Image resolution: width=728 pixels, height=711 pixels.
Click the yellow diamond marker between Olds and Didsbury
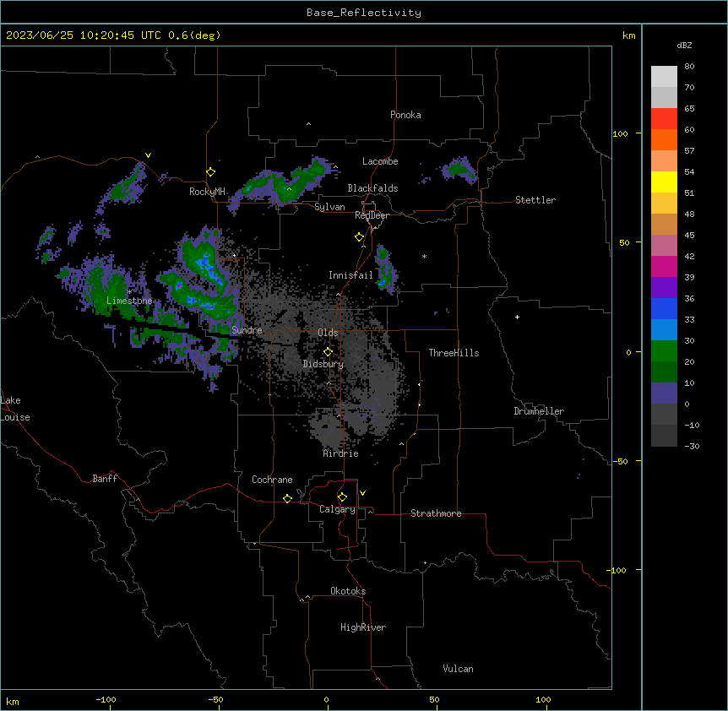[x=329, y=352]
